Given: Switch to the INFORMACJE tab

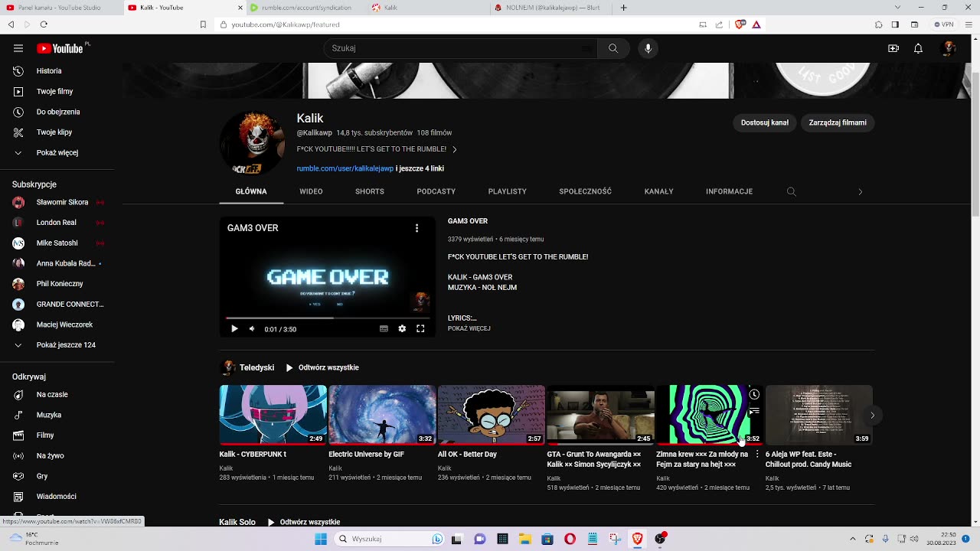Looking at the screenshot, I should (x=730, y=191).
